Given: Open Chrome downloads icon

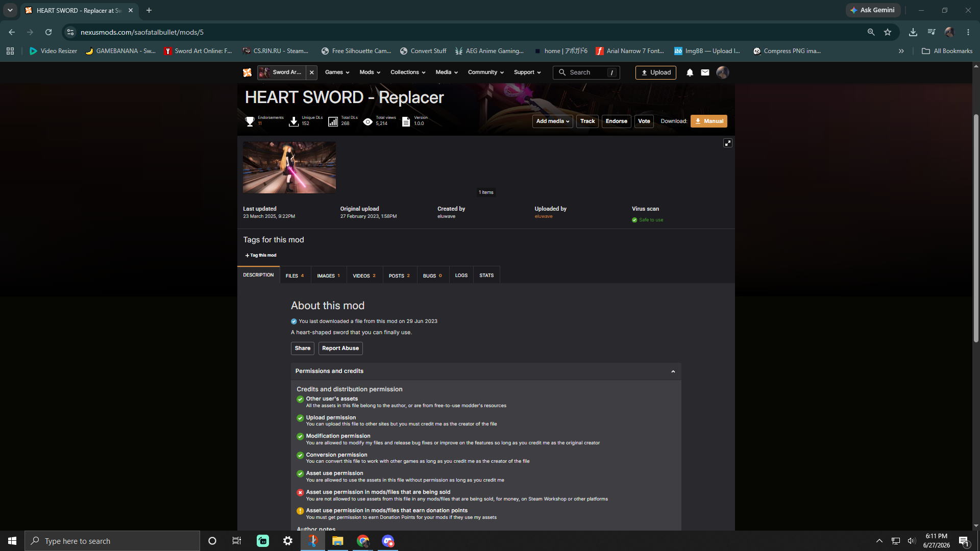Looking at the screenshot, I should pos(913,32).
